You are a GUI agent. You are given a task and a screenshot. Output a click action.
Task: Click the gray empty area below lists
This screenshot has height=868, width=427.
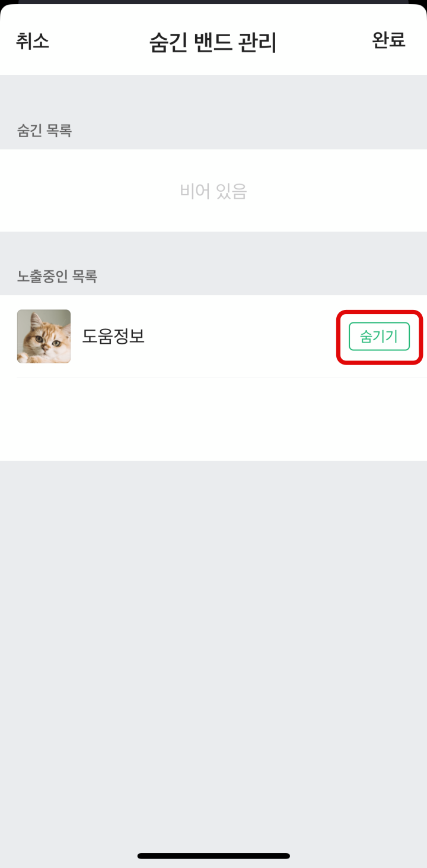click(x=213, y=653)
